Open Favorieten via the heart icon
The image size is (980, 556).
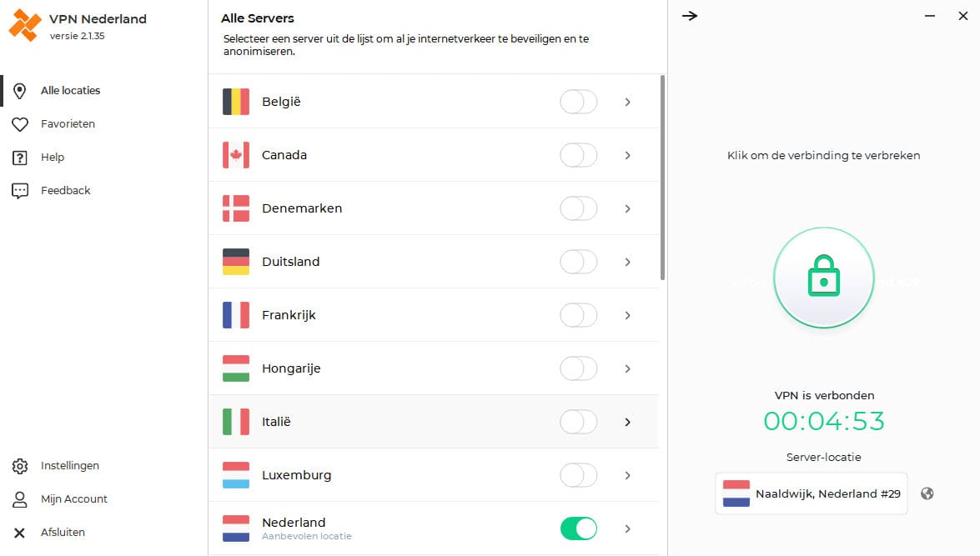[20, 123]
